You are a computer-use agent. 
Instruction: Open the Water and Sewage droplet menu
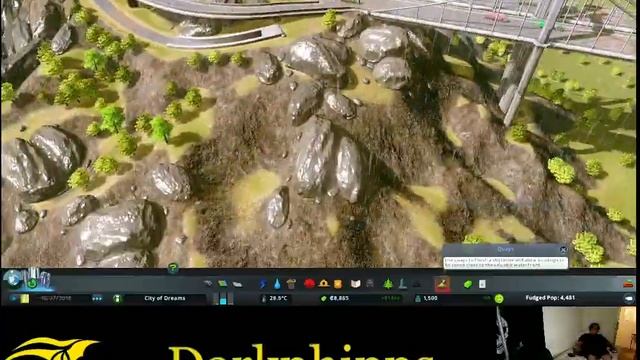pyautogui.click(x=277, y=284)
